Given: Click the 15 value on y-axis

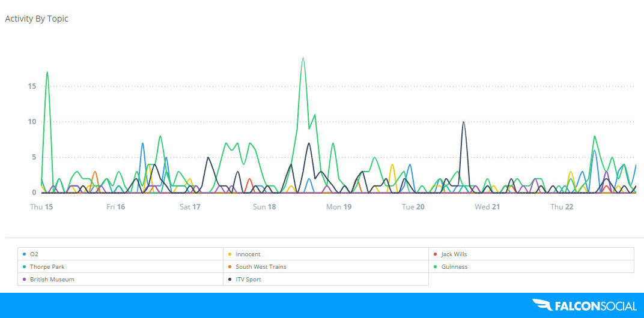Looking at the screenshot, I should tap(32, 86).
